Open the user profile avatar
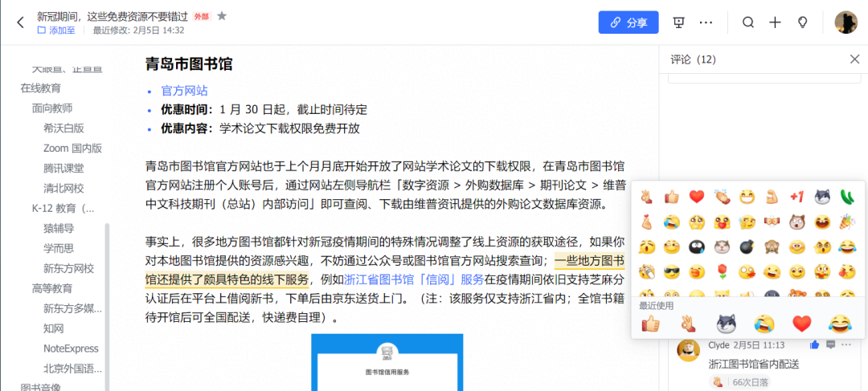 pyautogui.click(x=845, y=22)
